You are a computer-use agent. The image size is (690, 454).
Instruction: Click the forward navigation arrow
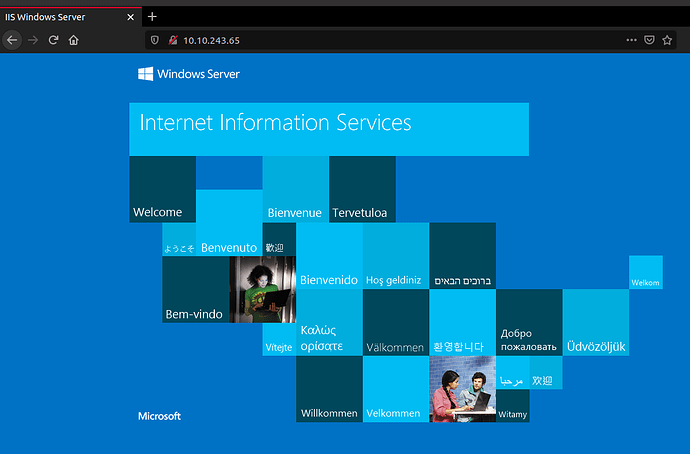click(x=33, y=40)
